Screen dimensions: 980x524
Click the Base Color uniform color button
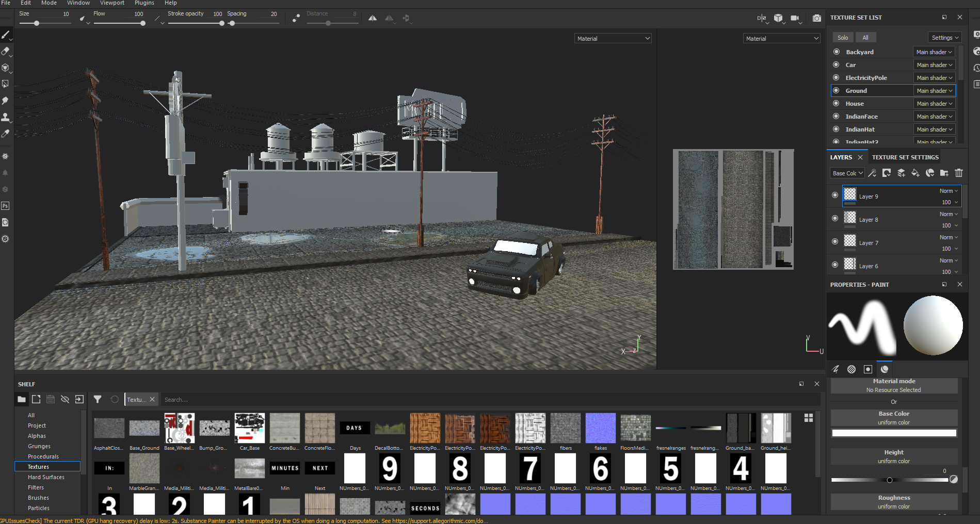click(x=894, y=418)
